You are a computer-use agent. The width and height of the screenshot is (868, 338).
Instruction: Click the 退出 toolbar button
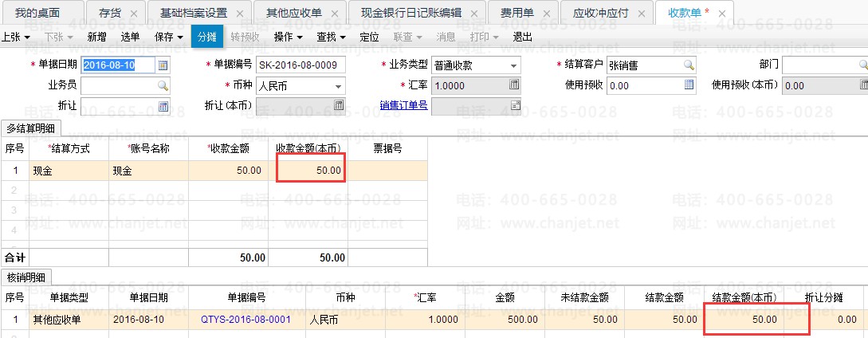click(523, 37)
